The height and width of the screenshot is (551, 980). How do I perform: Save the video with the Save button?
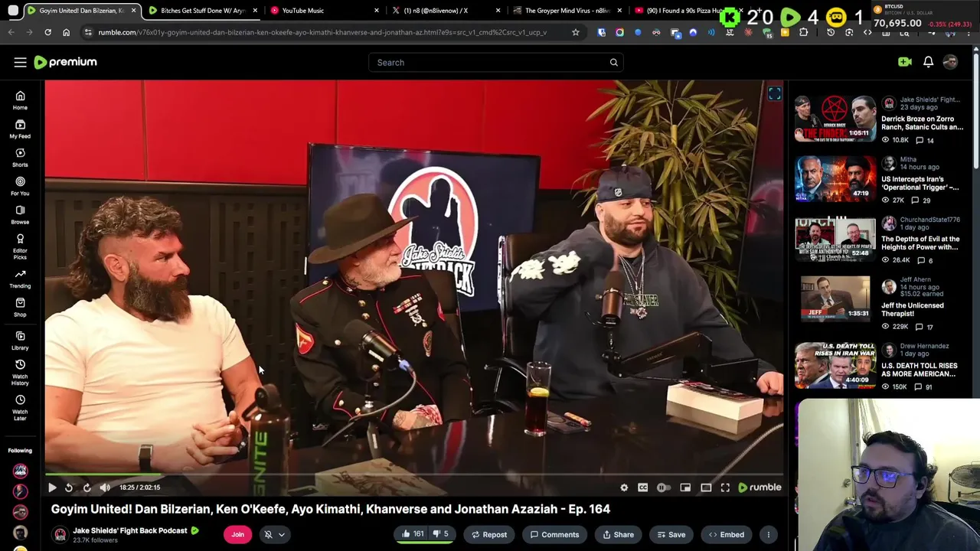click(x=671, y=534)
